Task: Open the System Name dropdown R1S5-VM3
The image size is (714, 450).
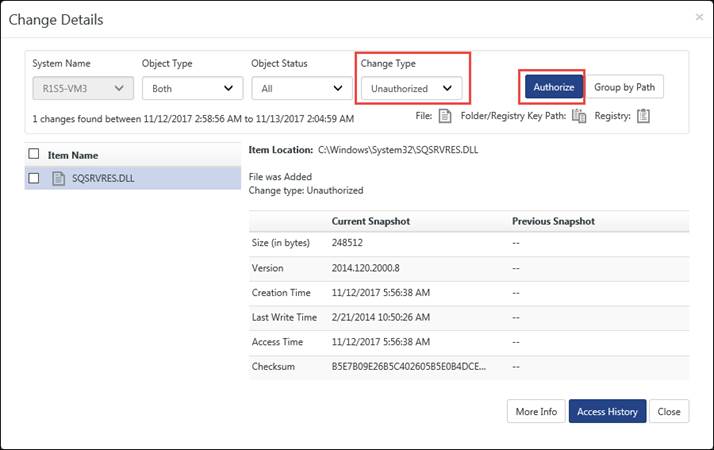Action: click(83, 88)
